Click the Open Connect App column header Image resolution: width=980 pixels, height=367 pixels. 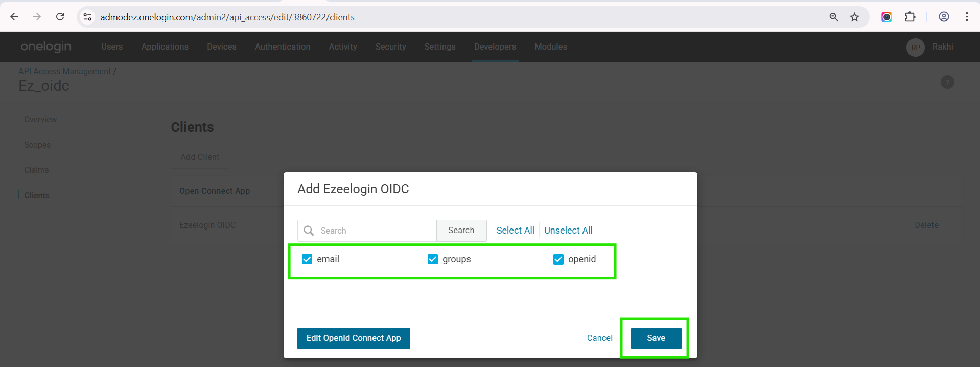pos(215,191)
